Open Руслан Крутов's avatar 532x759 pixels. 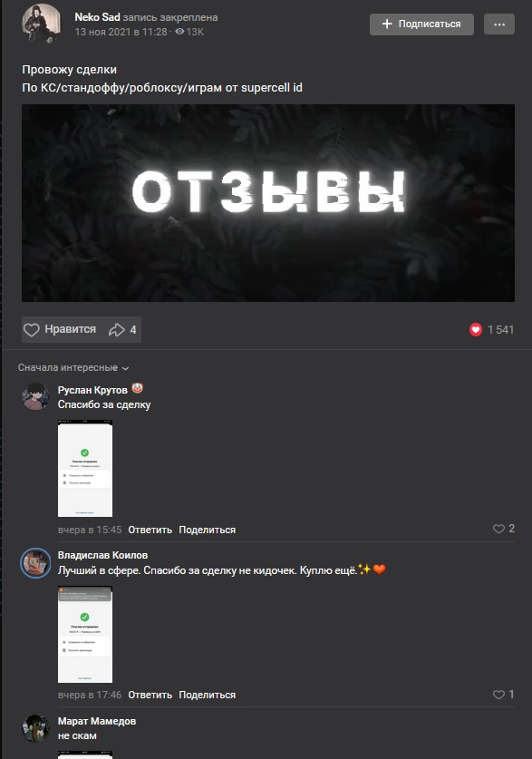(x=35, y=396)
